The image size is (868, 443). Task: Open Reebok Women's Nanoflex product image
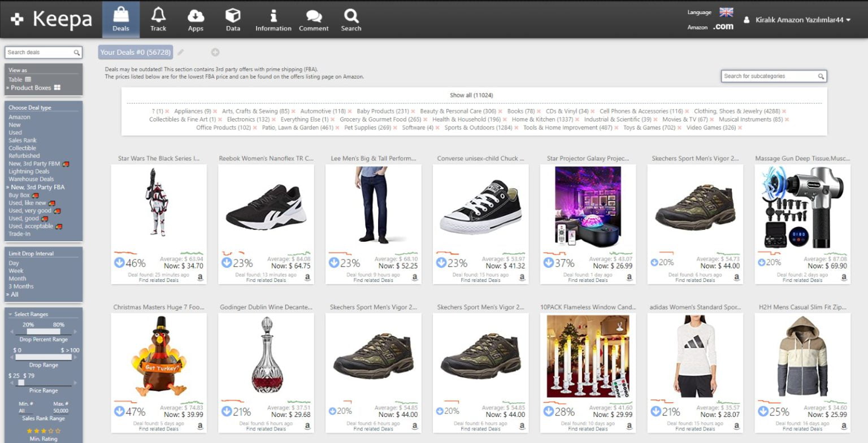pos(266,207)
